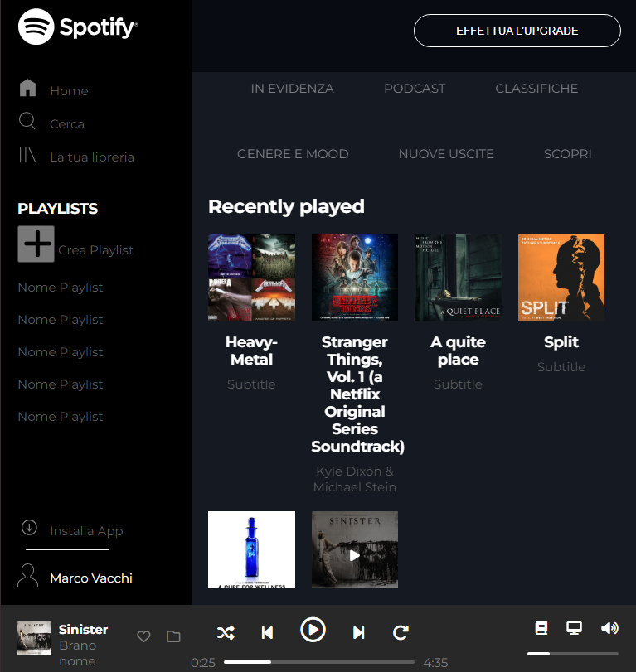Viewport: 636px width, 672px height.
Task: Click the Installa App download icon
Action: coord(29,528)
